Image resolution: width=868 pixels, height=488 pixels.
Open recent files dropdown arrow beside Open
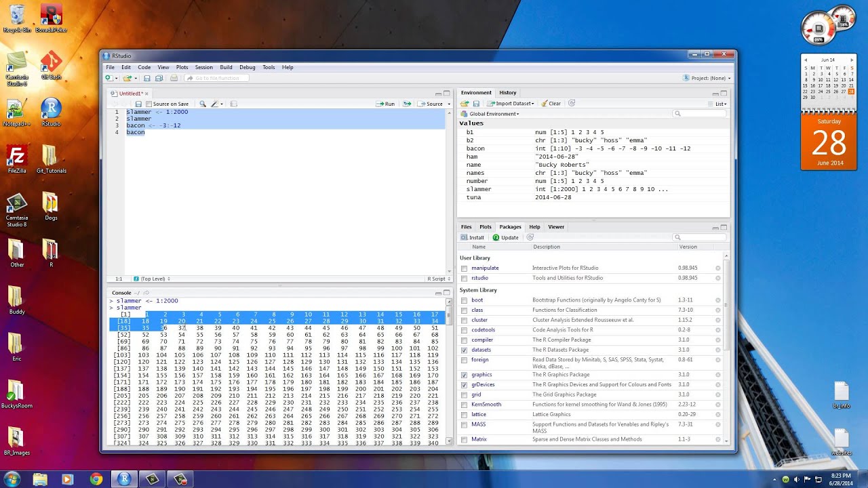pos(134,79)
